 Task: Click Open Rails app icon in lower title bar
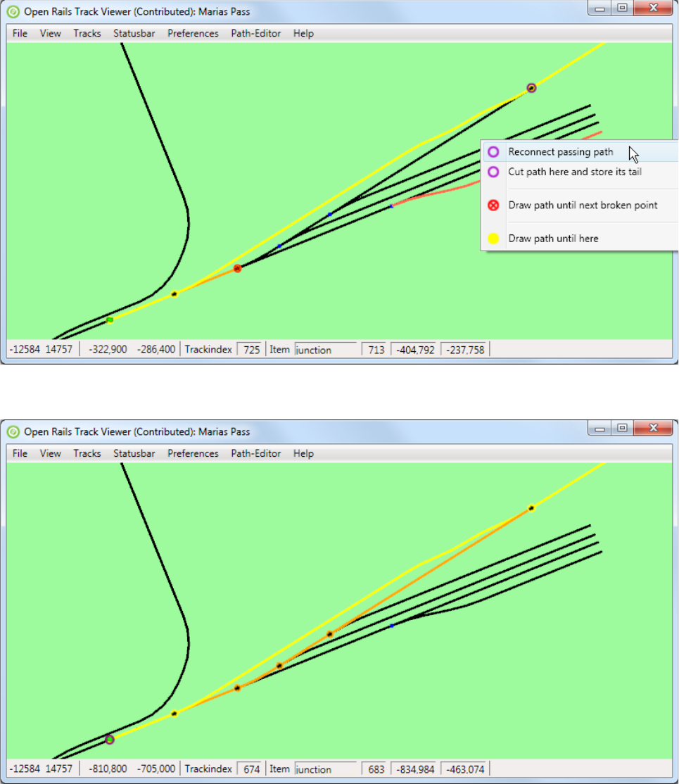(13, 431)
